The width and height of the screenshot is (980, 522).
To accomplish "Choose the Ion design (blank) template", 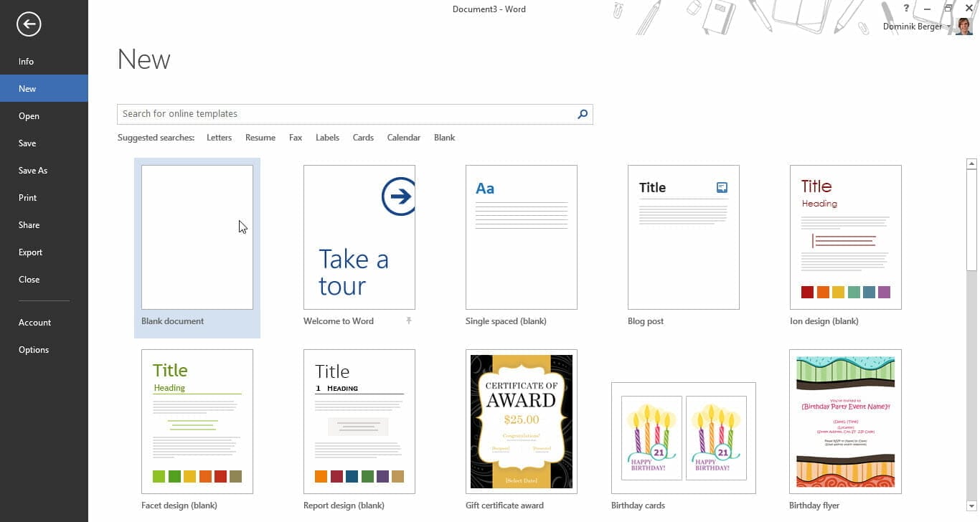I will (845, 237).
